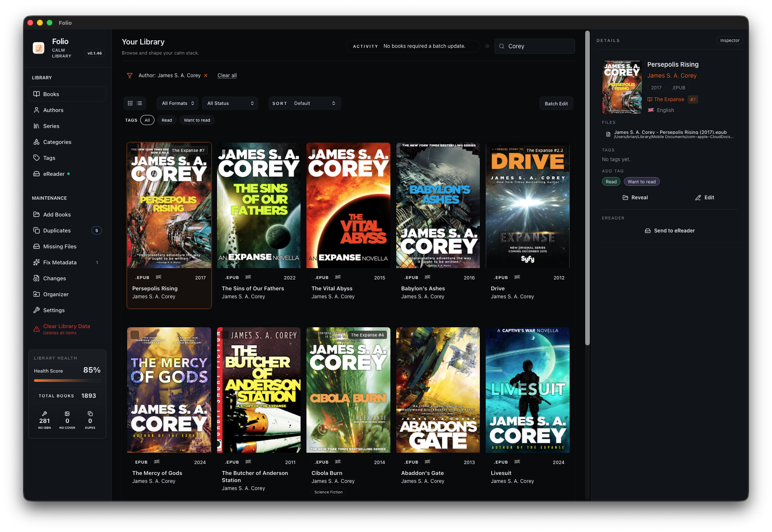Open the Series section in the sidebar

(51, 126)
